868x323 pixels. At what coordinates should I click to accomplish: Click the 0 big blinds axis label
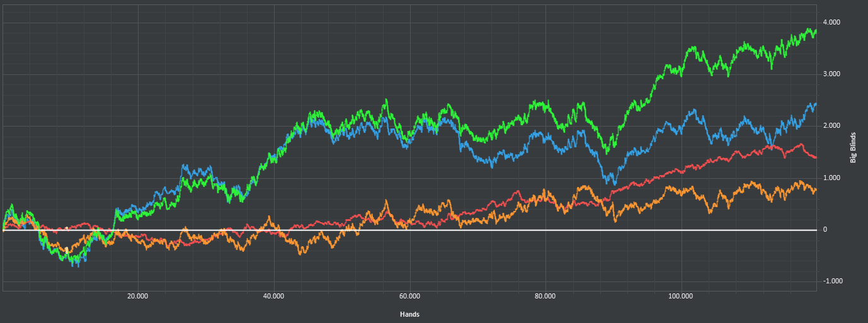click(825, 230)
